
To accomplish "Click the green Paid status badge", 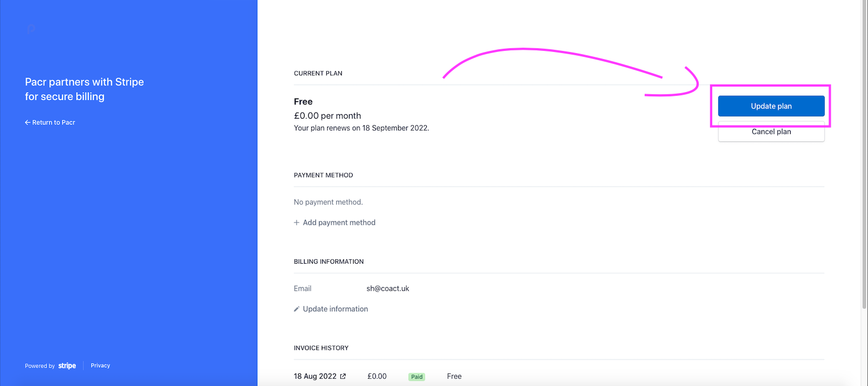I will point(416,377).
